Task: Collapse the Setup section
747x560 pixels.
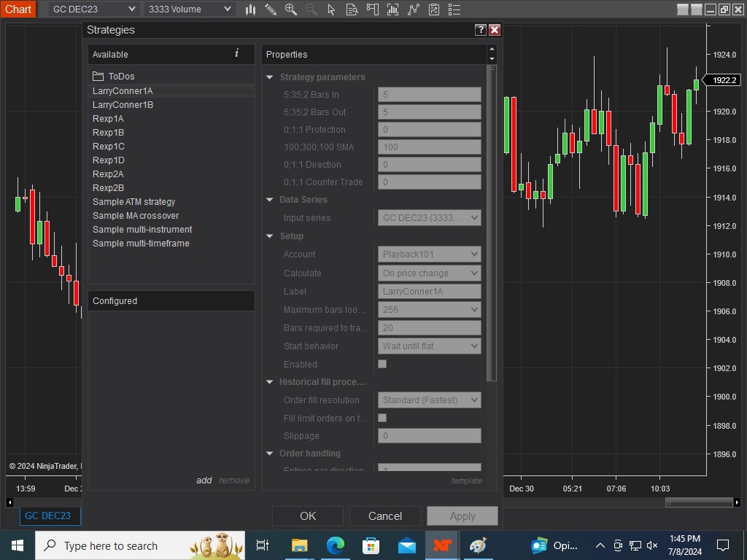Action: (x=270, y=236)
